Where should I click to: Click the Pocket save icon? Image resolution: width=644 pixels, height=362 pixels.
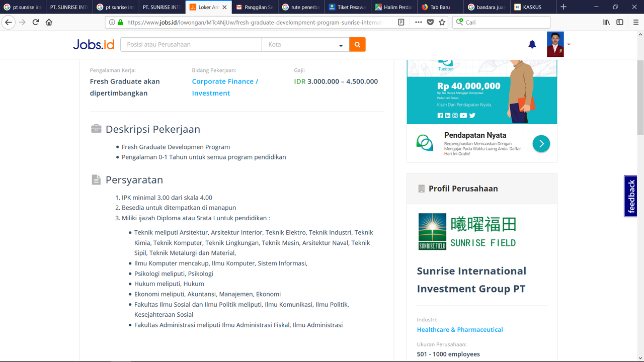tap(430, 22)
